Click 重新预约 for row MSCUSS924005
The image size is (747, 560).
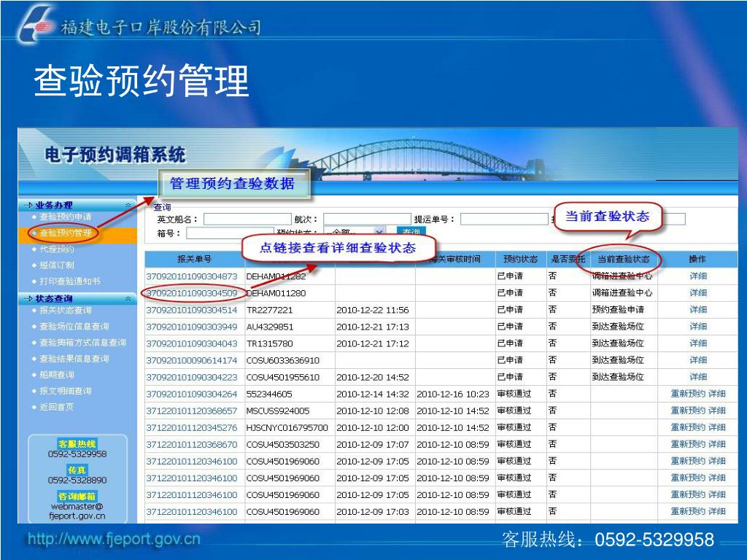[688, 411]
